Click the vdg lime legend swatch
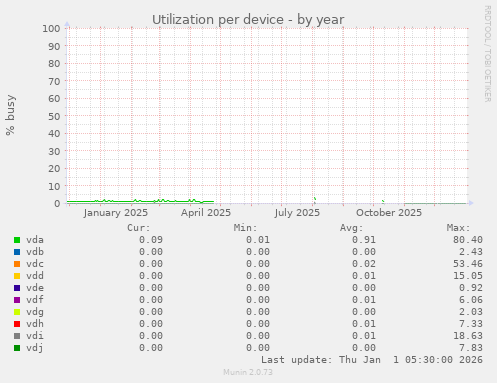 coord(17,312)
